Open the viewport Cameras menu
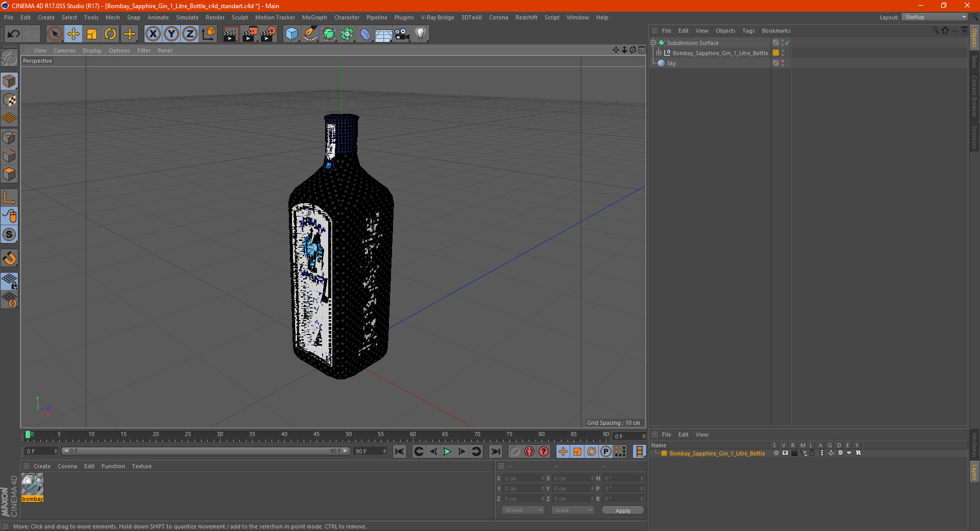 [x=64, y=51]
